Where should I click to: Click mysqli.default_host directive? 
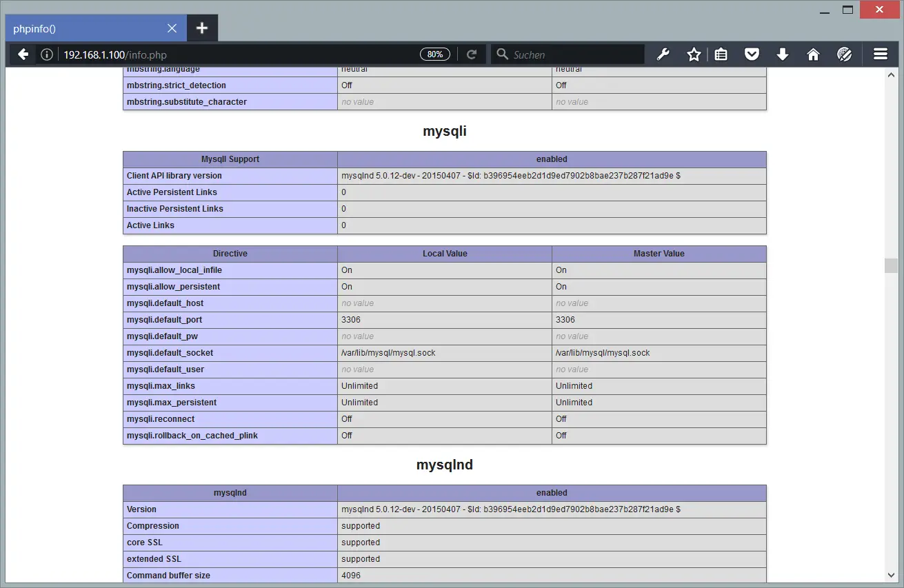pos(165,303)
